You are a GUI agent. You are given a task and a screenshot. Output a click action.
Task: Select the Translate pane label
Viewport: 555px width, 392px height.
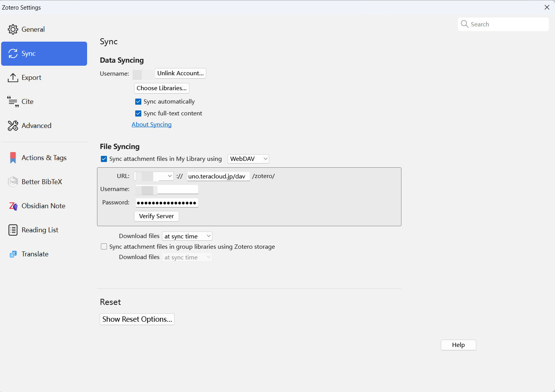[x=35, y=254]
